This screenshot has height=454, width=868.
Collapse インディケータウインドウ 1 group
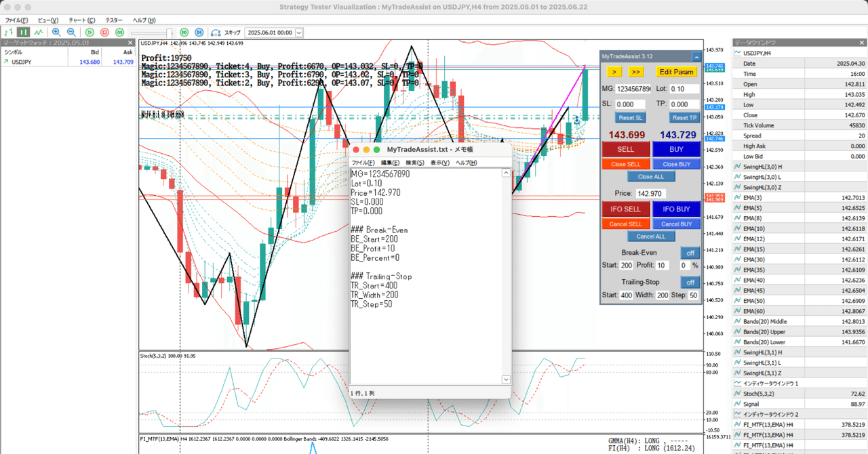pos(738,383)
